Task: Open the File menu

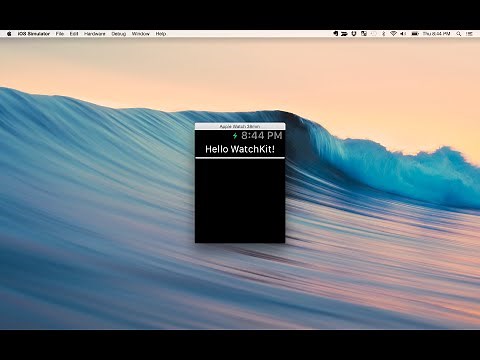Action: (60, 34)
